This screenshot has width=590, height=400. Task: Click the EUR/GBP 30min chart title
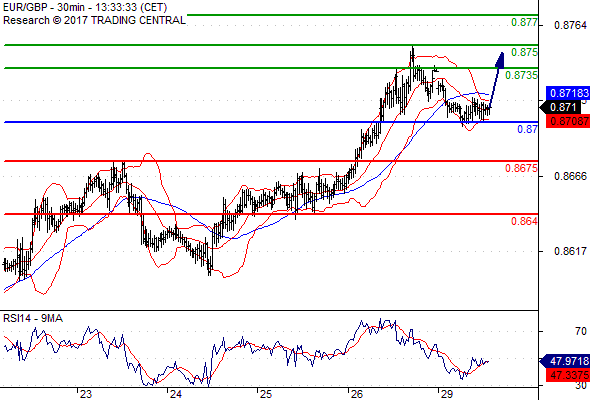[x=85, y=7]
